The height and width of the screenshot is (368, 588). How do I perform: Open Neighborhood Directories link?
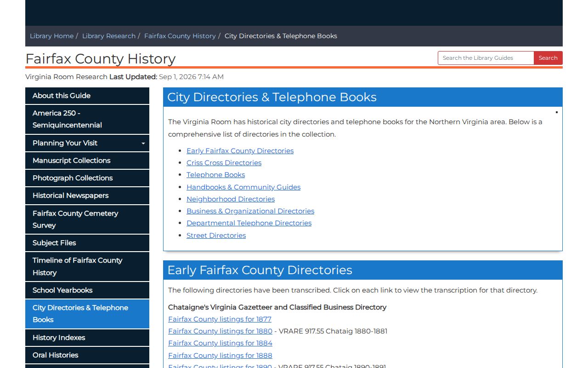point(231,199)
